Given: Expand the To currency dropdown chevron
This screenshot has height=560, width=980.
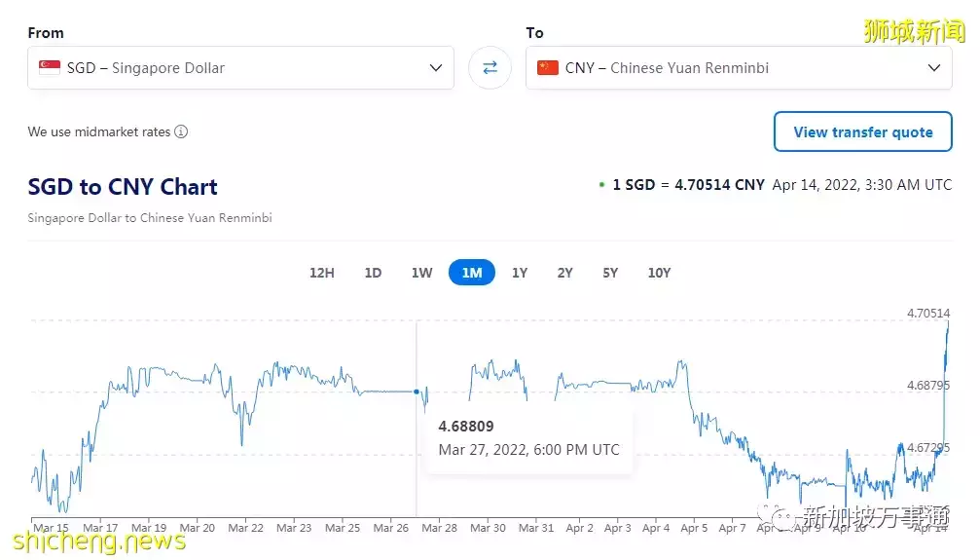Looking at the screenshot, I should [x=934, y=67].
